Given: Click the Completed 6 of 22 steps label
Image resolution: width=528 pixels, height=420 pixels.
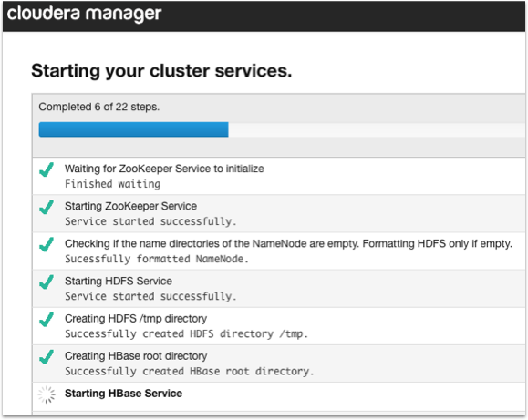Looking at the screenshot, I should tap(99, 107).
